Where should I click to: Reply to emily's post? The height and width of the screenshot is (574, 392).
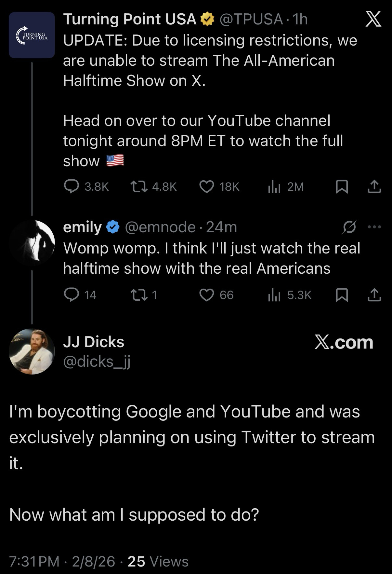click(71, 295)
